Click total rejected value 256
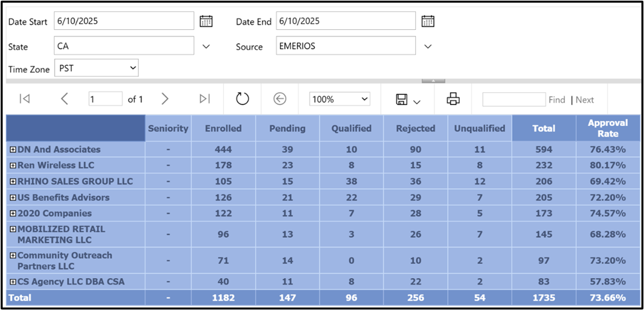 415,297
